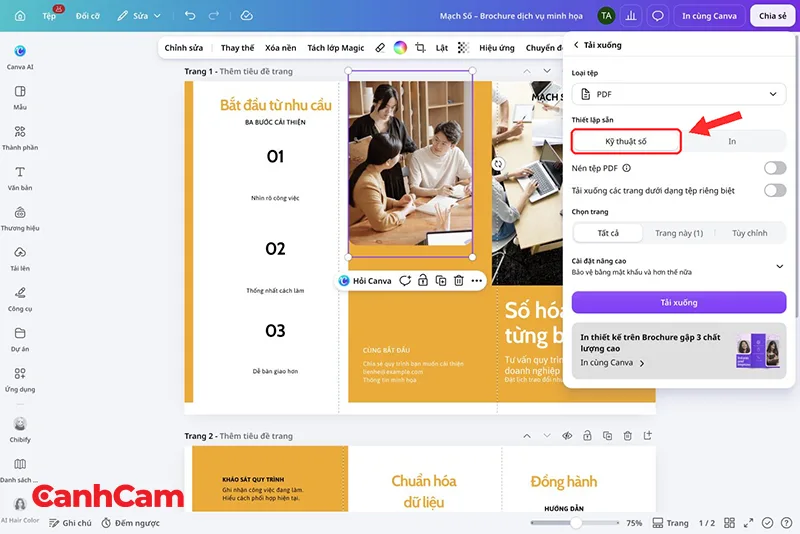Click Thay thế replace option
The image size is (800, 534).
(x=237, y=47)
